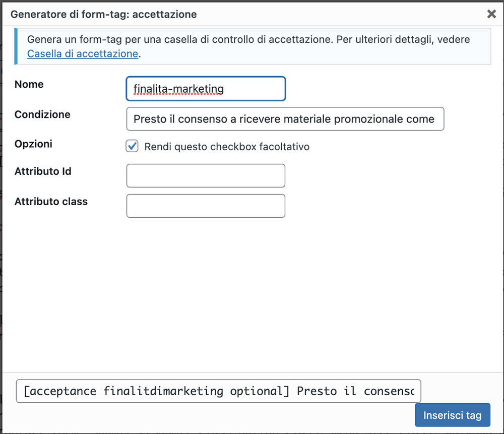This screenshot has height=434, width=504.
Task: Close the form-tag generator dialog
Action: pyautogui.click(x=491, y=14)
